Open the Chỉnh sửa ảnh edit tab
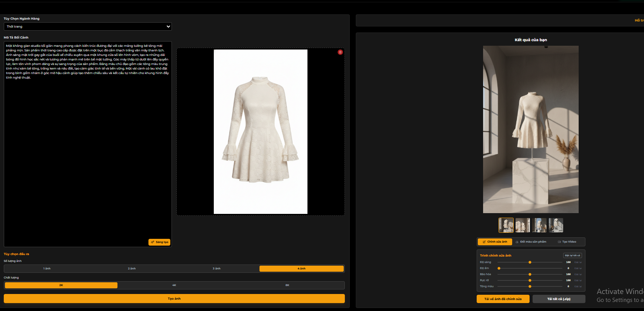The image size is (644, 311). coord(495,242)
